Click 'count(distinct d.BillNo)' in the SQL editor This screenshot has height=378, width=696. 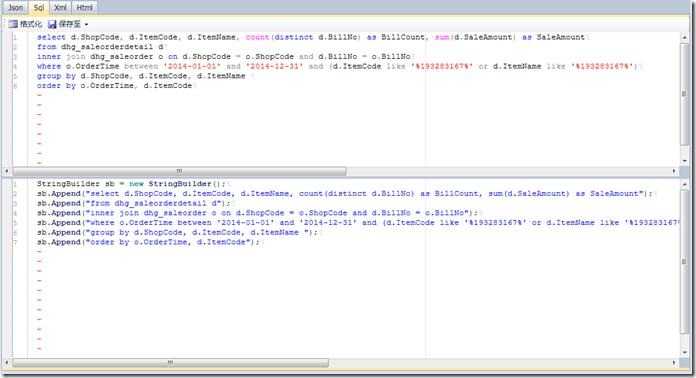coord(304,37)
